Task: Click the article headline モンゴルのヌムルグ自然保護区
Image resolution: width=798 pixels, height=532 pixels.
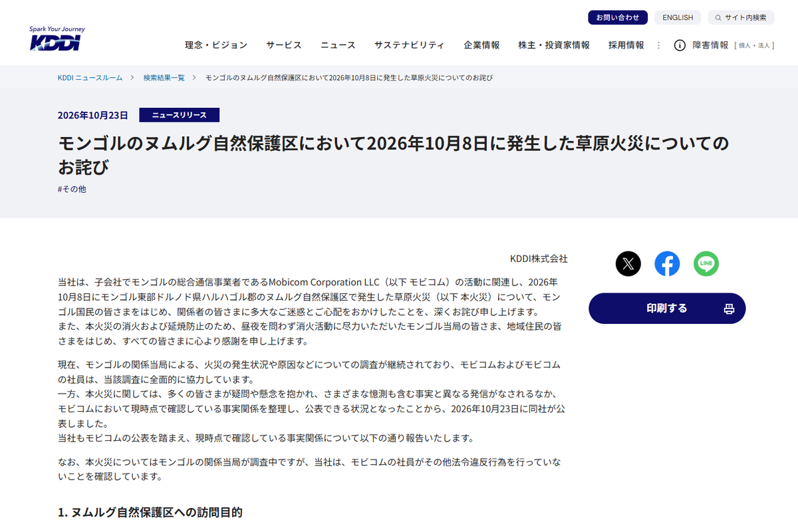Action: 393,154
